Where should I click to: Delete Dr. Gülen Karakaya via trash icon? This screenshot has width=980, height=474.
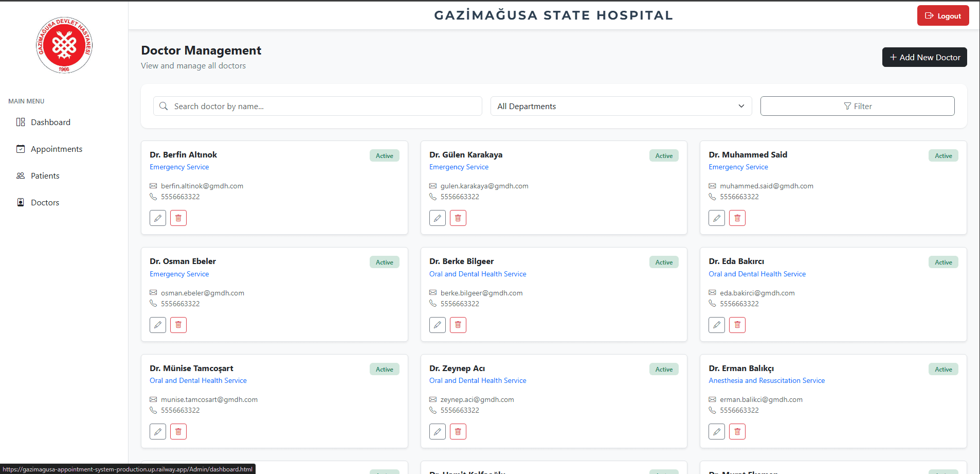click(458, 218)
